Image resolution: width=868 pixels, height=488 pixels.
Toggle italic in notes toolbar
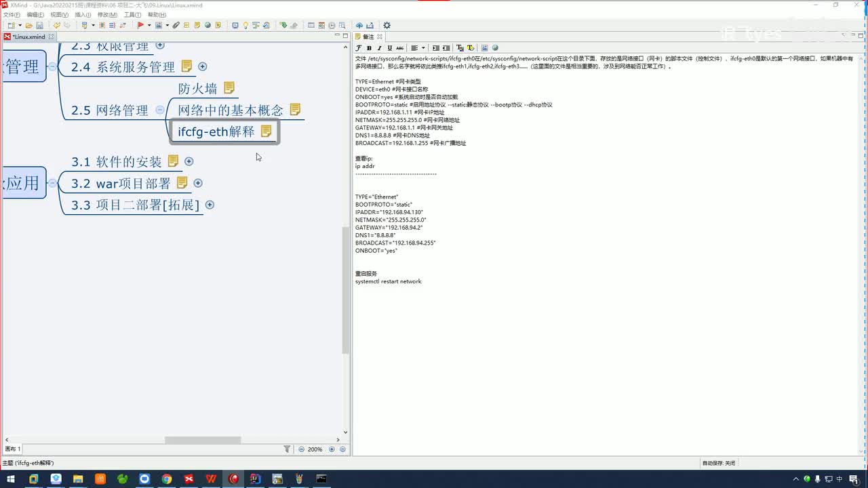point(379,48)
